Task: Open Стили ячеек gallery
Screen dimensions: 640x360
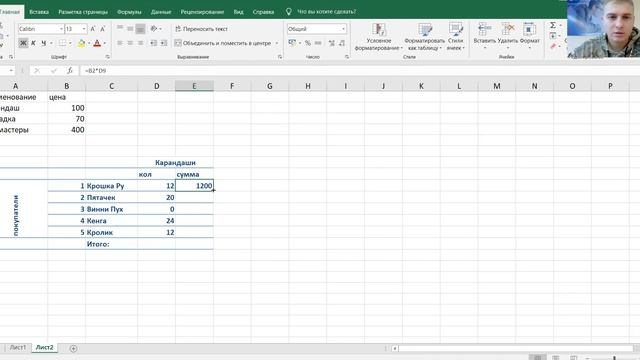Action: click(x=456, y=37)
